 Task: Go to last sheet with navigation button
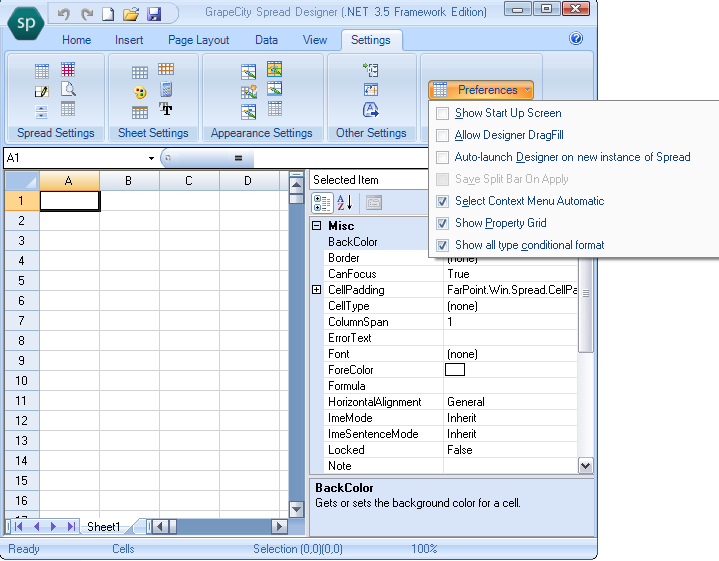[x=71, y=526]
